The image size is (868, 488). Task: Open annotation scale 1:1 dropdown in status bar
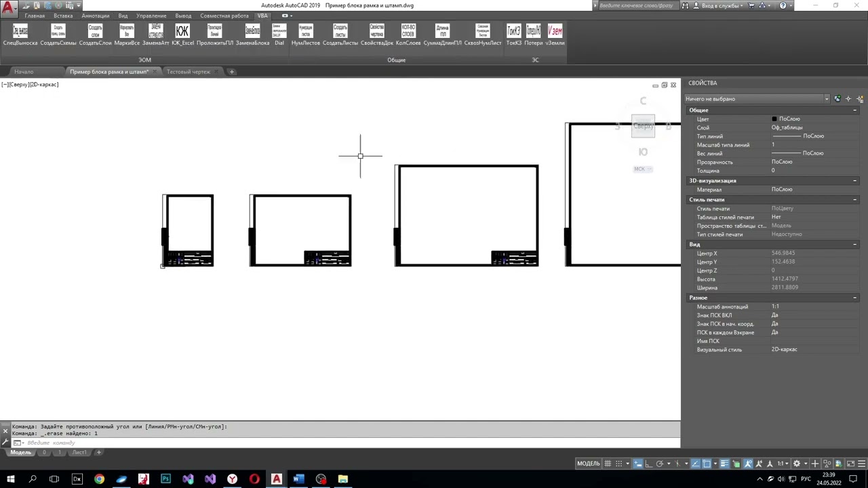coord(783,464)
